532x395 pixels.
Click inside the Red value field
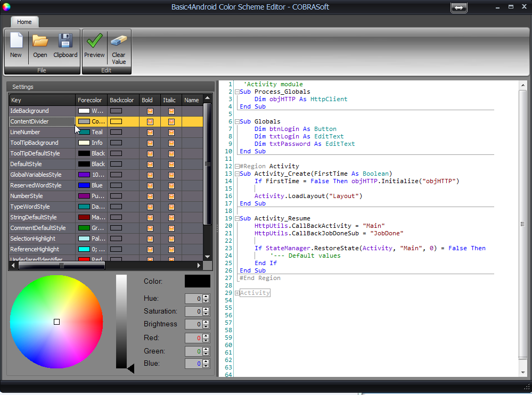tap(193, 338)
